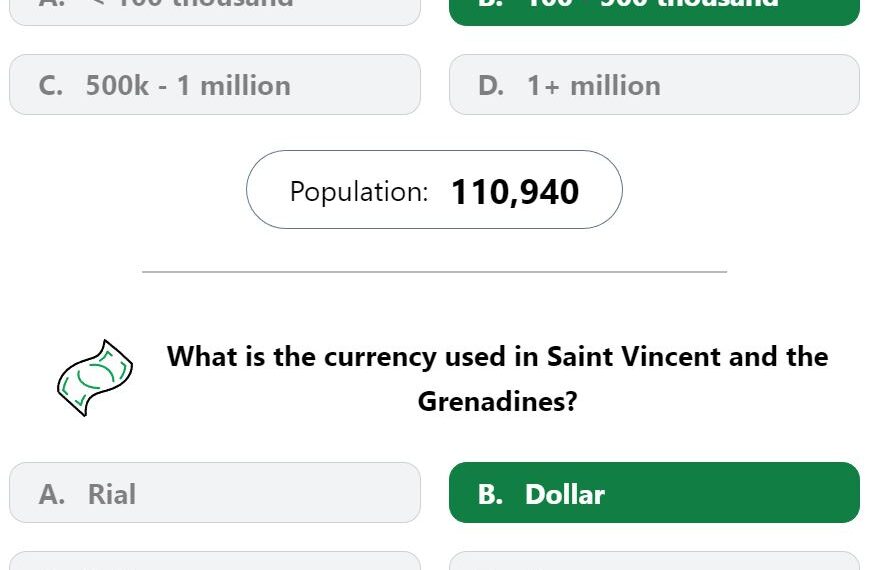Click the green highlighted population answer at top

(x=654, y=11)
